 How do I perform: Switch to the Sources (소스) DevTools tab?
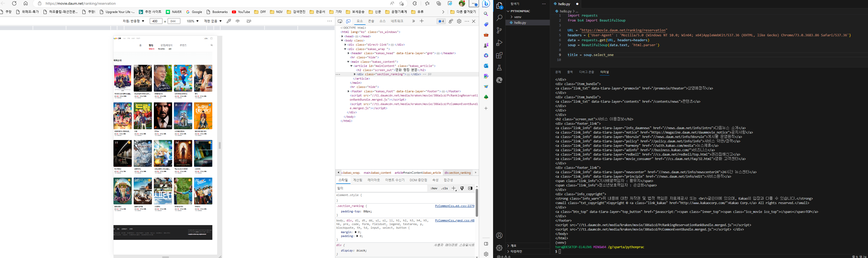pyautogui.click(x=382, y=21)
